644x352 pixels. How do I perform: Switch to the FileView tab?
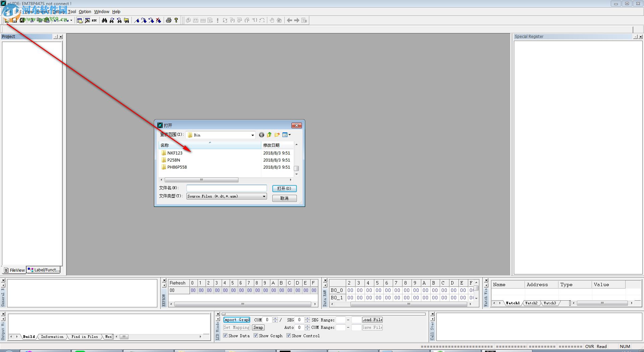click(x=14, y=270)
